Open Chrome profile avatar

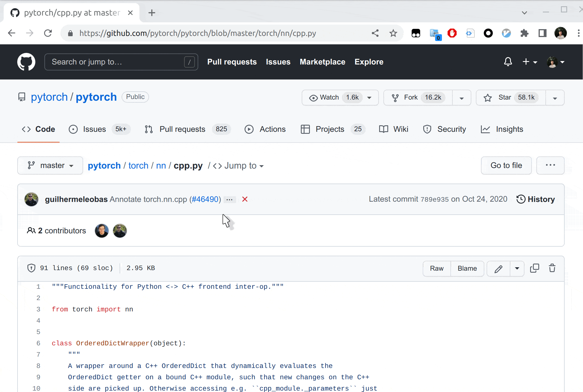560,33
